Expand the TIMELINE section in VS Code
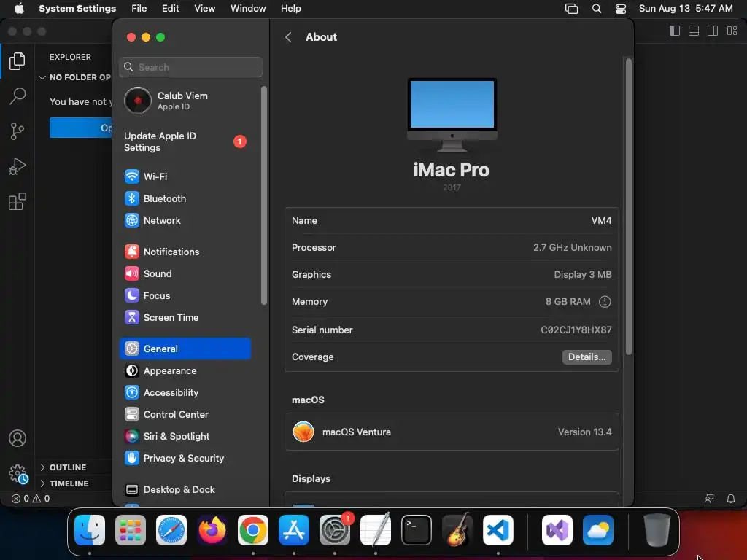Image resolution: width=747 pixels, height=560 pixels. (74, 483)
